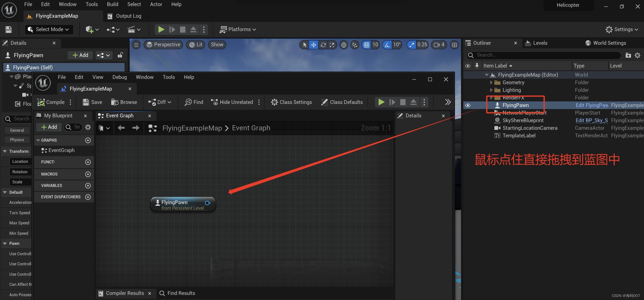Open the Outliner settings gear
The height and width of the screenshot is (300, 644).
pos(637,55)
